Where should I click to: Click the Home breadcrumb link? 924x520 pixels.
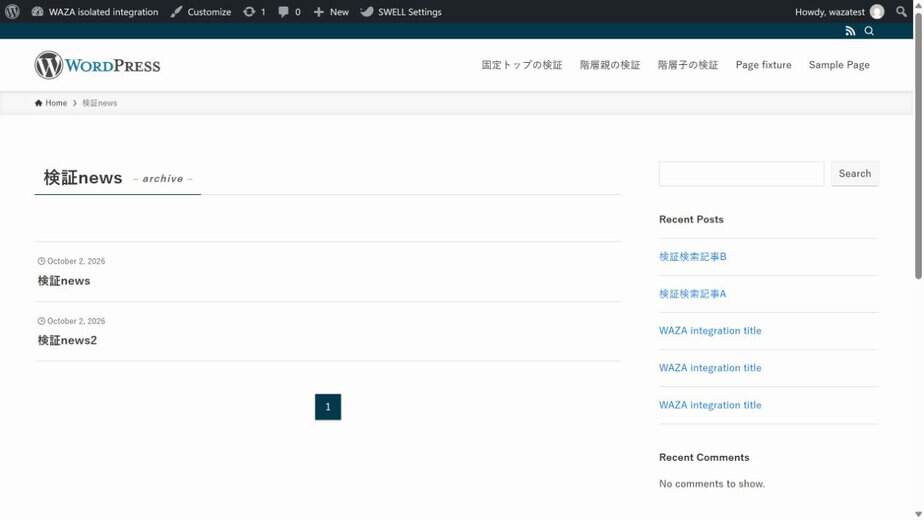click(x=51, y=103)
